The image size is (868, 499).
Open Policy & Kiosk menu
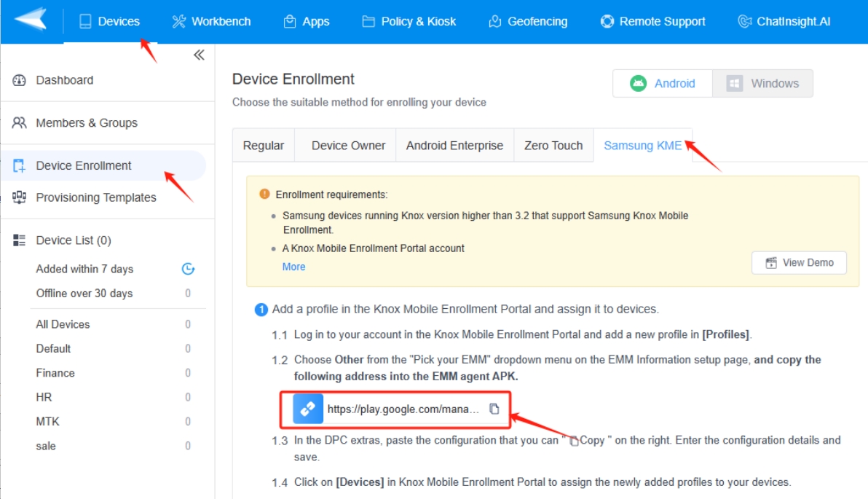pyautogui.click(x=409, y=22)
